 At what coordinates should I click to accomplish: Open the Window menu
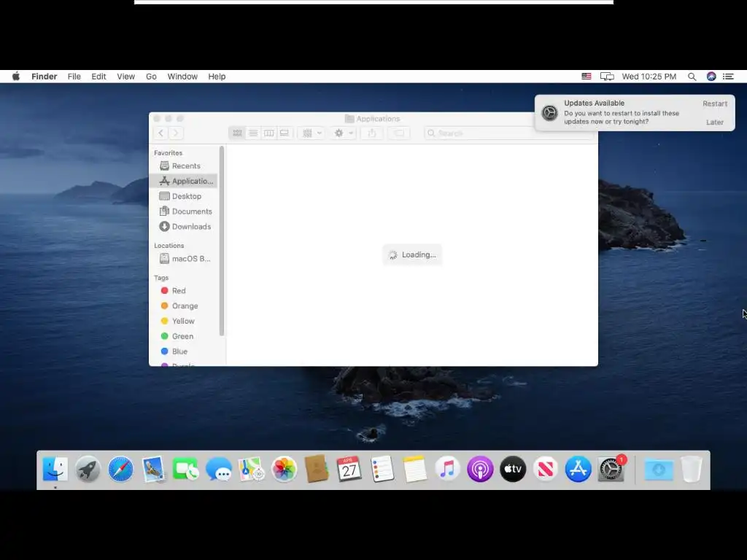(182, 76)
